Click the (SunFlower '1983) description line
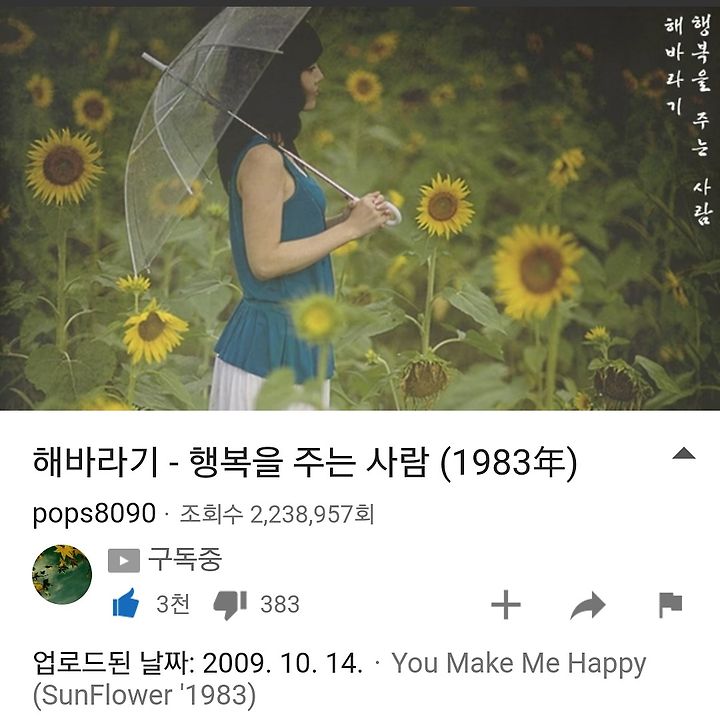The image size is (720, 720). tap(144, 695)
